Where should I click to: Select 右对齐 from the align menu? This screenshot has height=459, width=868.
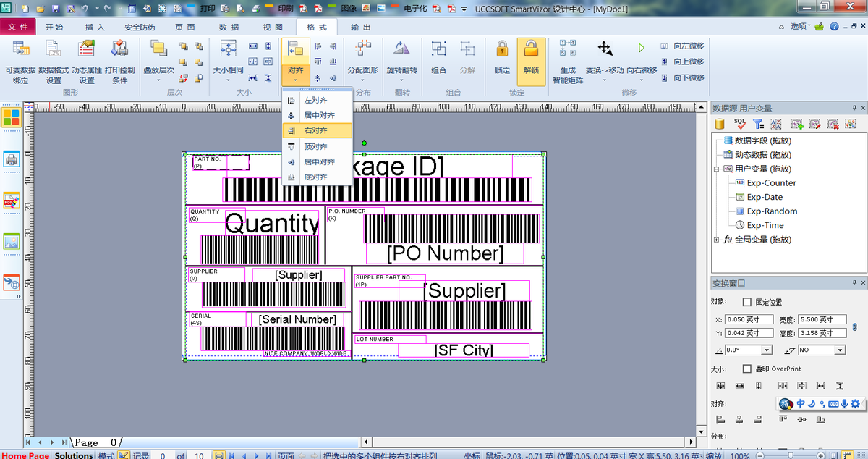coord(317,131)
